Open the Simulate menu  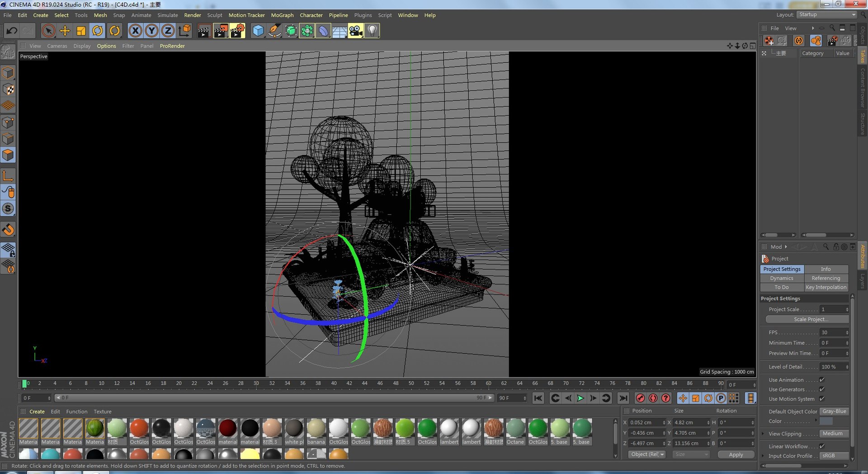tap(167, 15)
